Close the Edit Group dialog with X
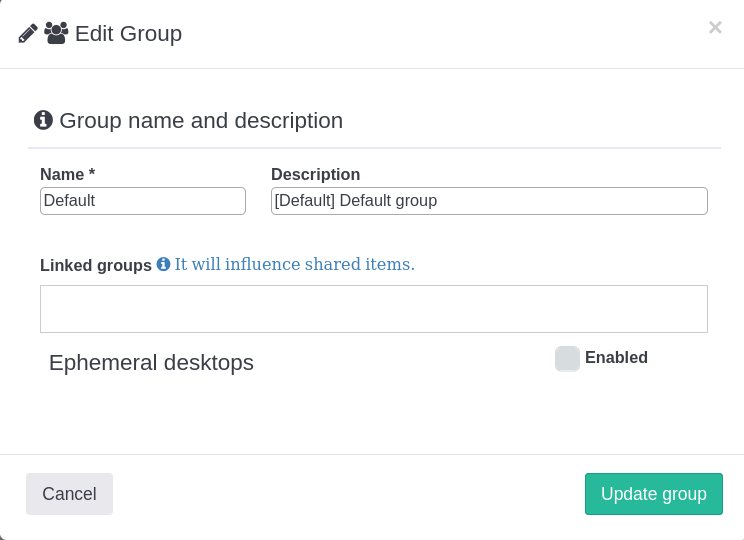 715,28
